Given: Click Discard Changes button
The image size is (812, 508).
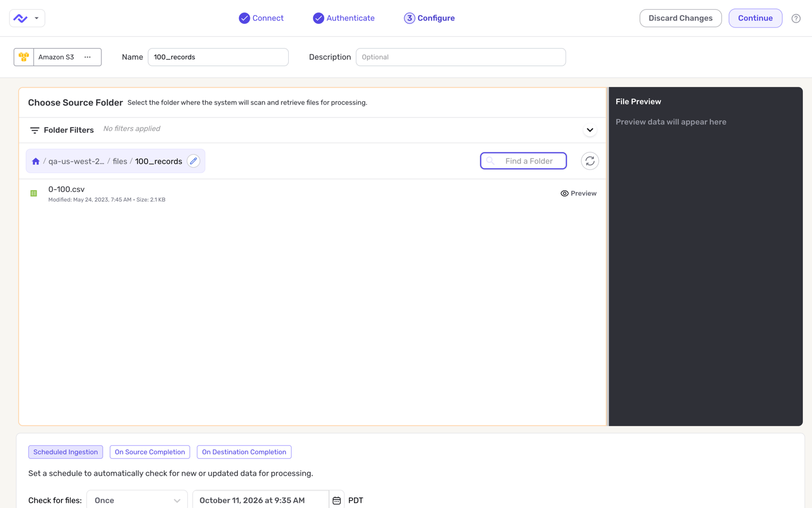Looking at the screenshot, I should click(x=681, y=18).
